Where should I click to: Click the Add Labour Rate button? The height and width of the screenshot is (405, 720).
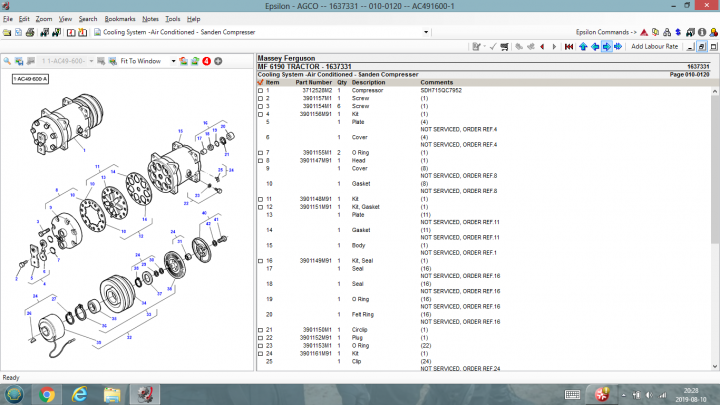(654, 46)
